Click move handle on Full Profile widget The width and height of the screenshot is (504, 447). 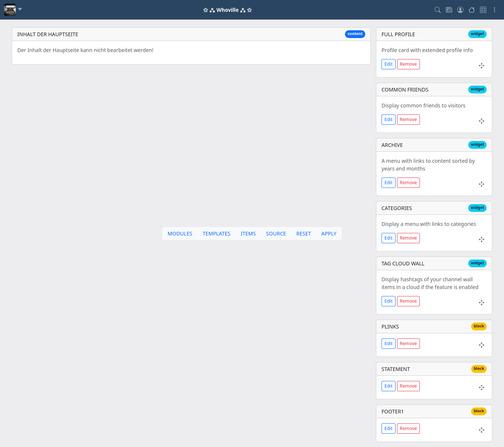click(x=481, y=66)
